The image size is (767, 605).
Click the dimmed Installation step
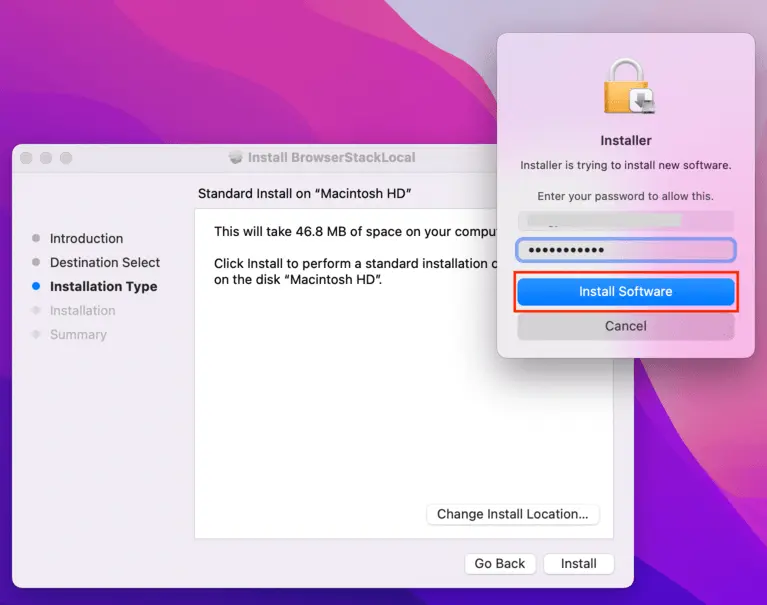click(82, 311)
